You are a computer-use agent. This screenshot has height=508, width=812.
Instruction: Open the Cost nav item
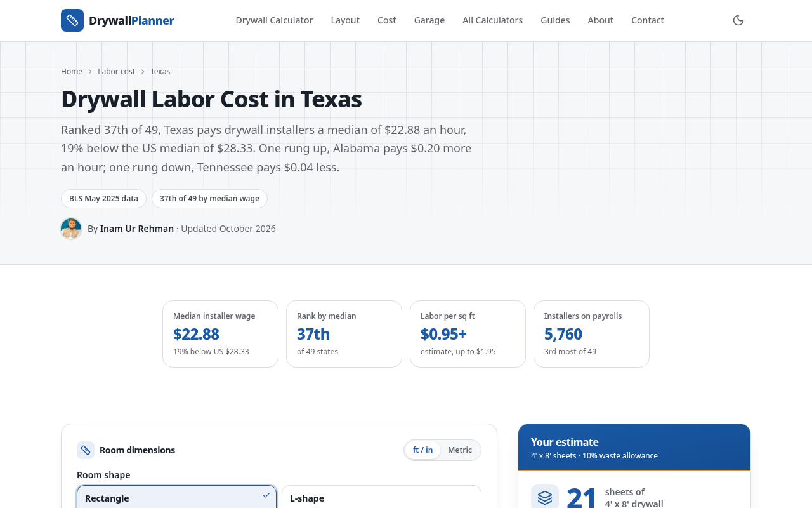click(387, 20)
